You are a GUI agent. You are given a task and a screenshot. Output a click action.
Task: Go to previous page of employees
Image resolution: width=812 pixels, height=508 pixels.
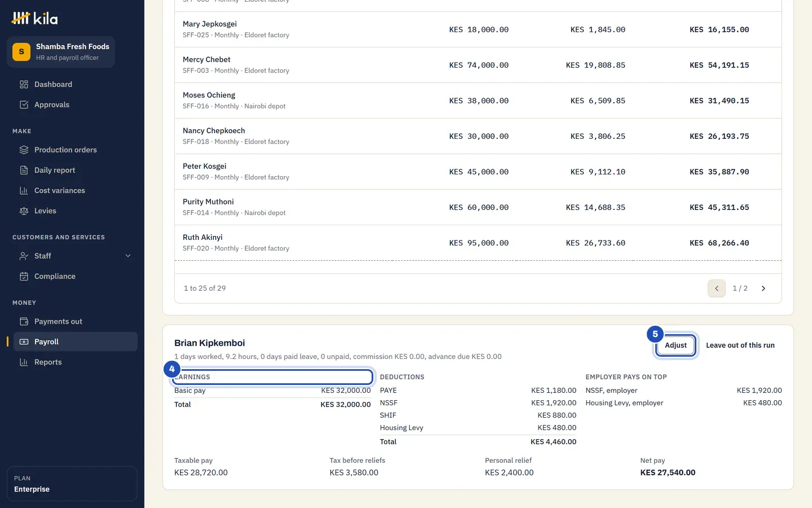717,288
